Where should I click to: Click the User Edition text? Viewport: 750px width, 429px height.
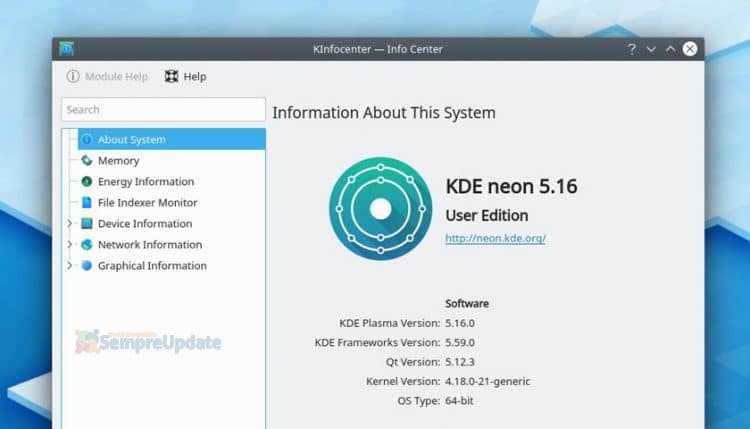pyautogui.click(x=487, y=216)
